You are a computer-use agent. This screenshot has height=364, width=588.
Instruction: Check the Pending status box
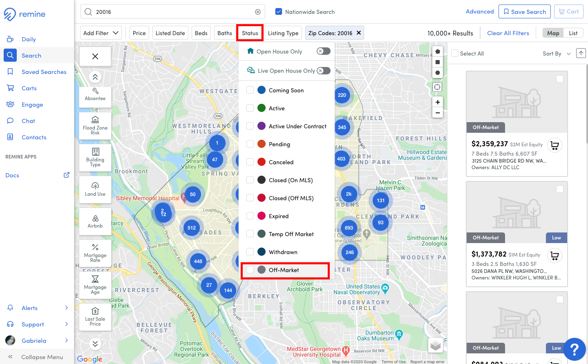pyautogui.click(x=250, y=144)
